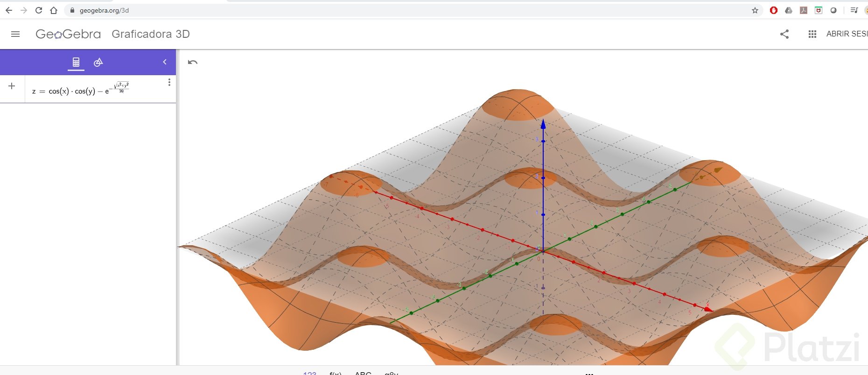The image size is (868, 375).
Task: View site info via the padlock icon
Action: pyautogui.click(x=72, y=10)
